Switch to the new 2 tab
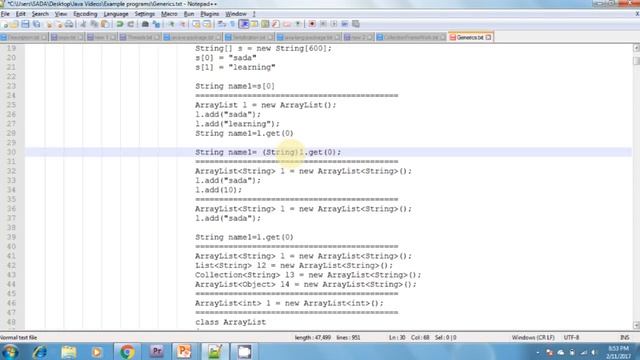This screenshot has height=360, width=640. tap(358, 37)
